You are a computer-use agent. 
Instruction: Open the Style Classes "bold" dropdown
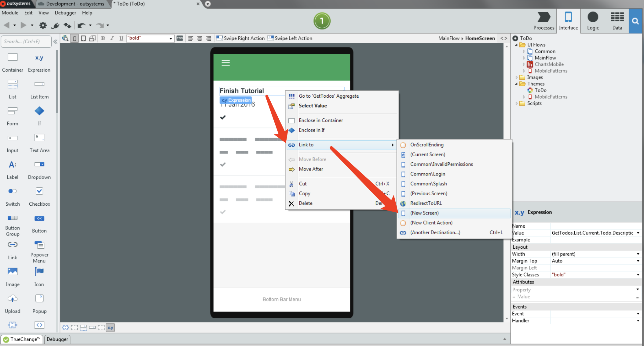[638, 275]
